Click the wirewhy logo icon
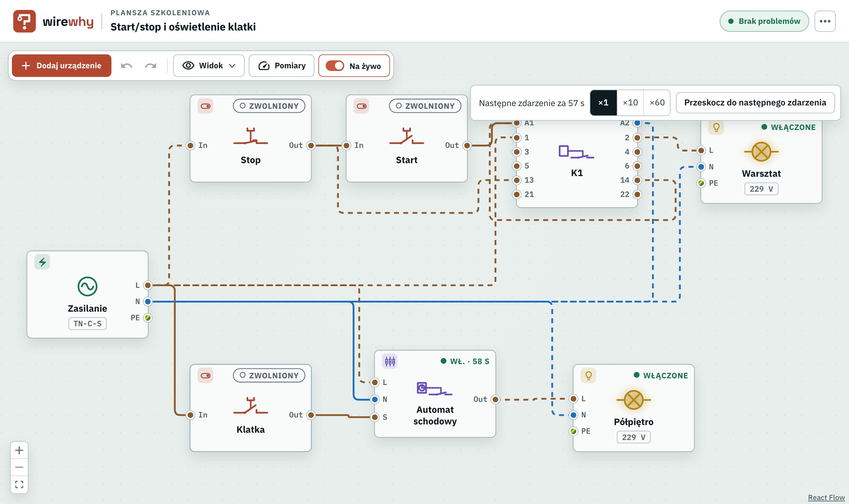Viewport: 849px width, 504px height. click(x=25, y=21)
